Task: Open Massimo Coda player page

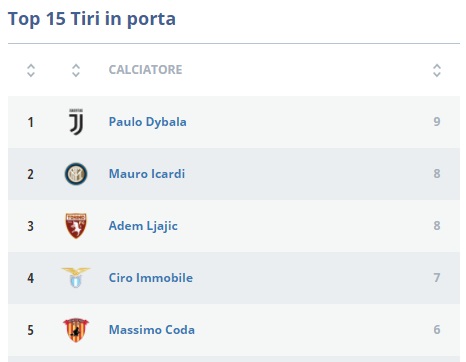Action: (152, 330)
